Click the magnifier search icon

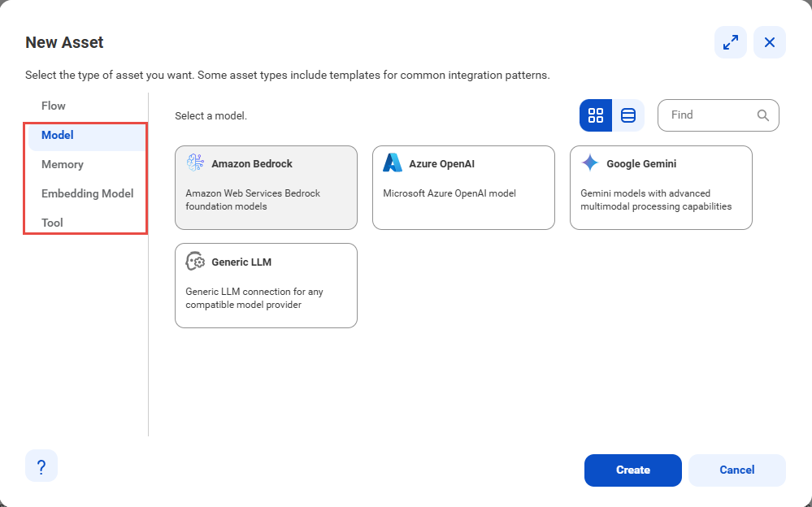tap(762, 115)
